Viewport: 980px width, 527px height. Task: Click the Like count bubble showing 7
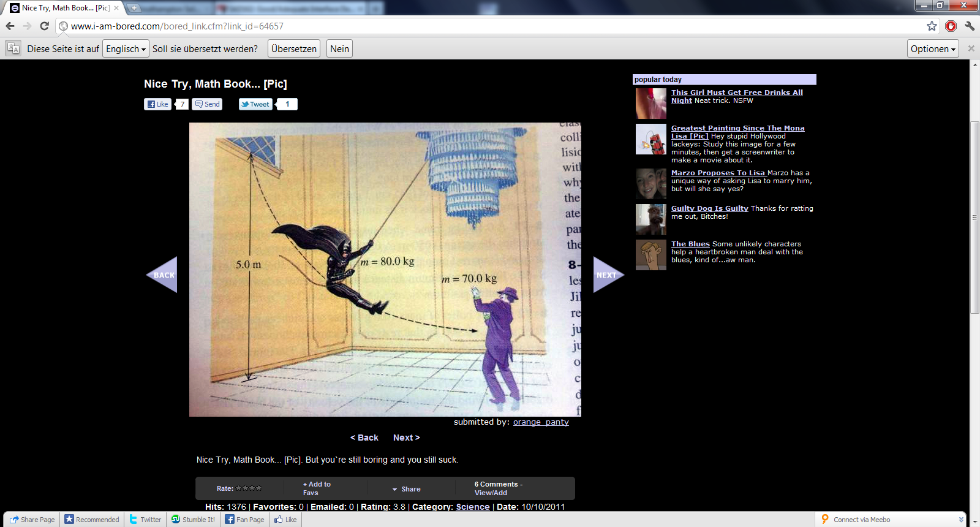point(182,104)
